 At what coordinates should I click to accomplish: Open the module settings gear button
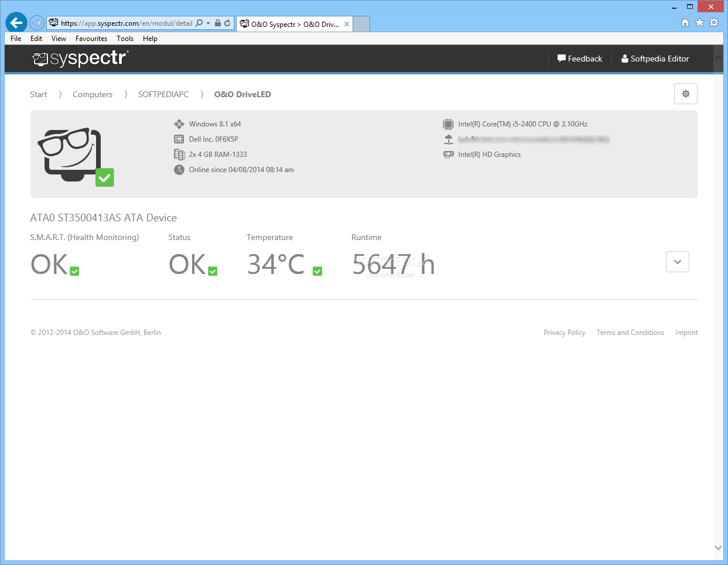click(686, 94)
